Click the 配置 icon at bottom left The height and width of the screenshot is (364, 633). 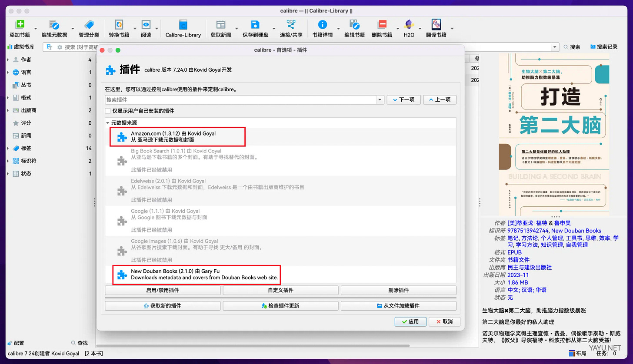pyautogui.click(x=16, y=343)
